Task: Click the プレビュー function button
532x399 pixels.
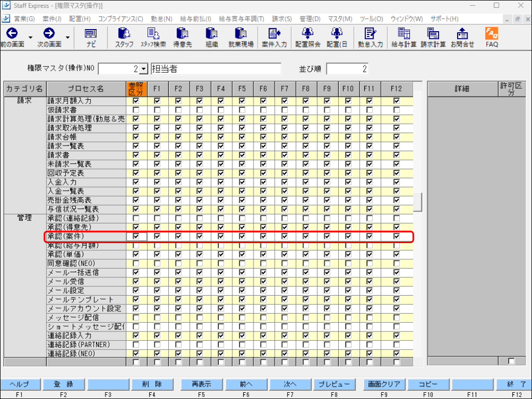Action: pos(334,384)
